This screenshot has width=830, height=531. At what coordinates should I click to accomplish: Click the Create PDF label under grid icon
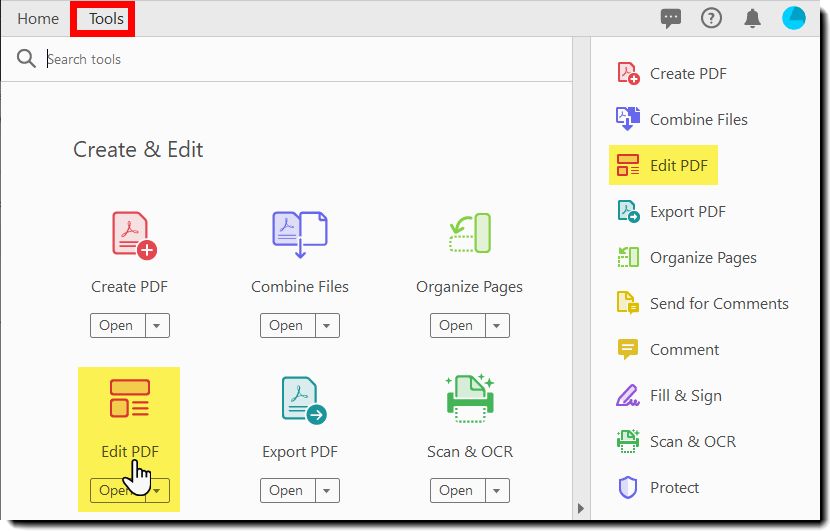pyautogui.click(x=129, y=286)
